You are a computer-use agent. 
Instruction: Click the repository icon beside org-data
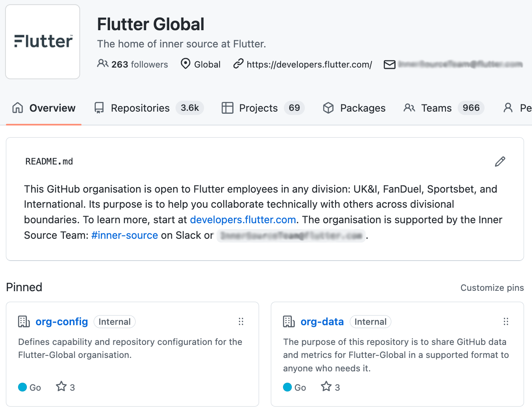tap(289, 322)
